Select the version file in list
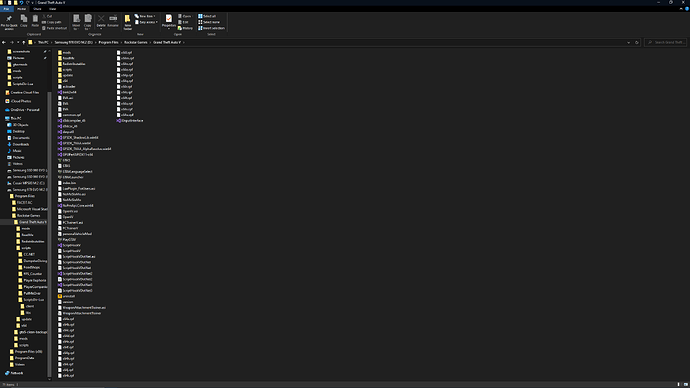This screenshot has height=388, width=690. point(66,302)
